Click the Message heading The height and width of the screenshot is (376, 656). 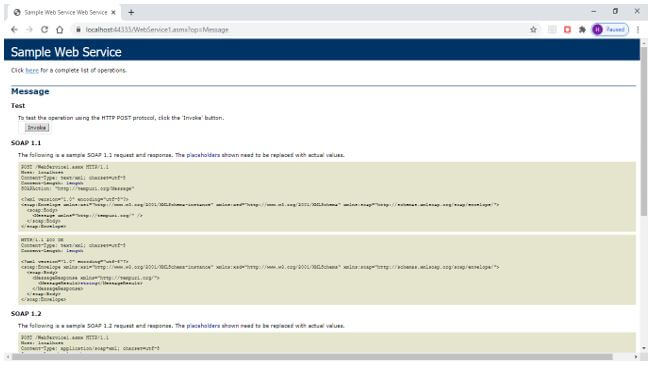pyautogui.click(x=30, y=91)
